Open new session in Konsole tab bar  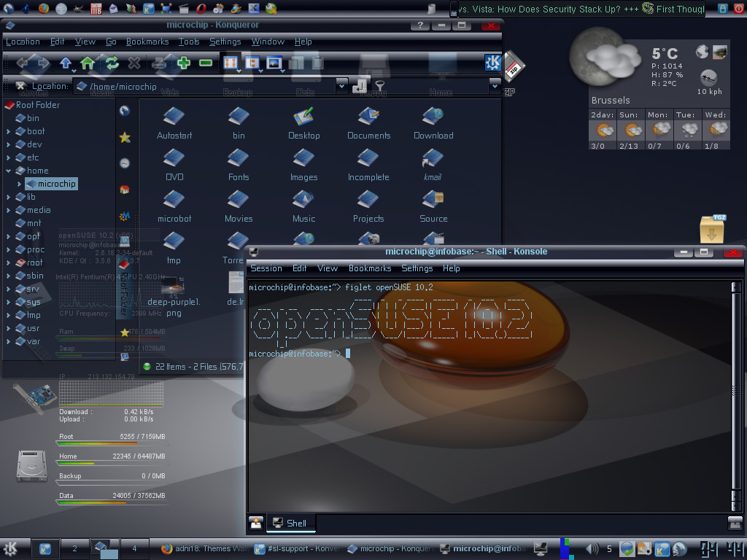(256, 523)
